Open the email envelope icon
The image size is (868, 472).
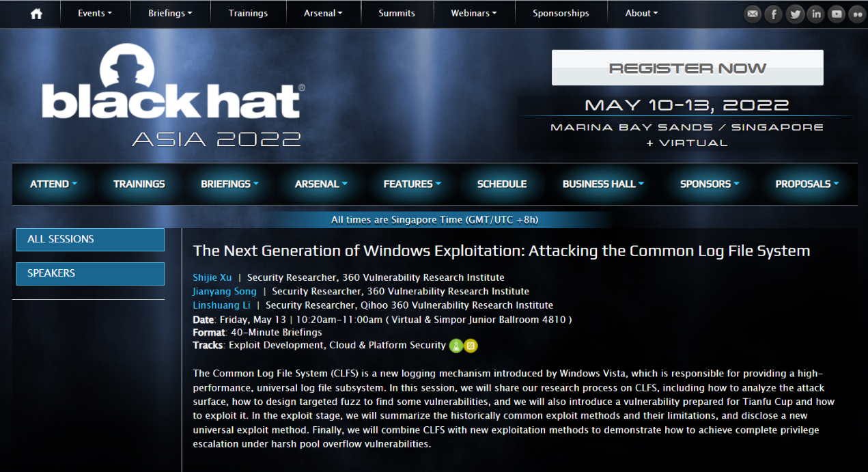[753, 14]
